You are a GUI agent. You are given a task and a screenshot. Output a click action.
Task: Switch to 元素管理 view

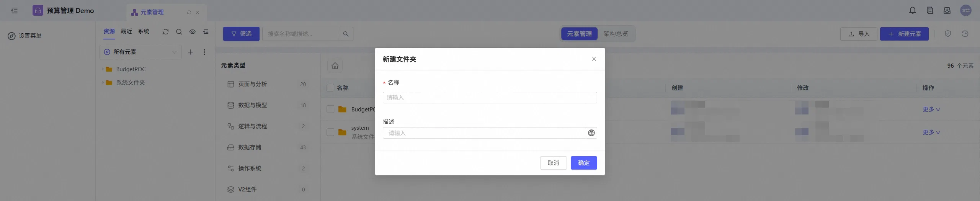pyautogui.click(x=579, y=34)
